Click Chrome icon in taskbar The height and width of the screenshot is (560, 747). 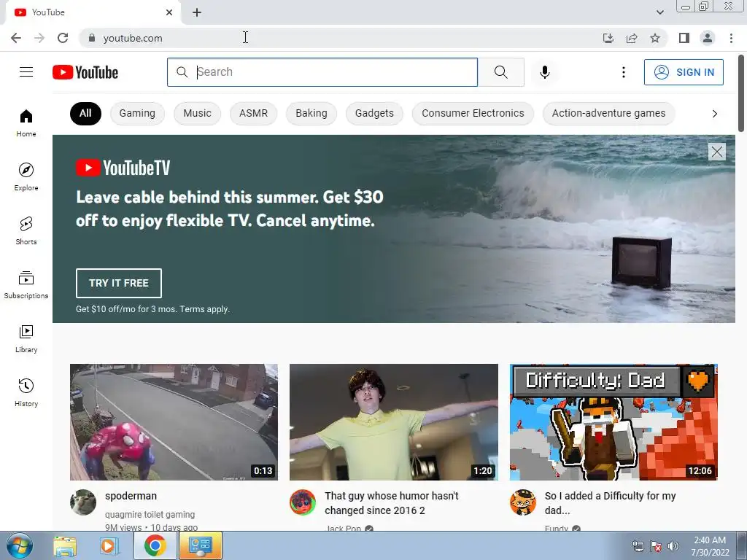tap(155, 545)
